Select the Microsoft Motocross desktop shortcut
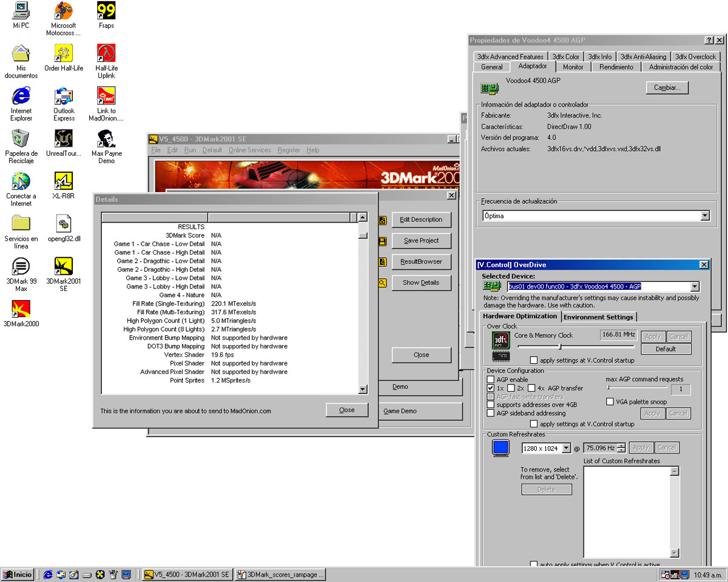728x582 pixels. 64,18
